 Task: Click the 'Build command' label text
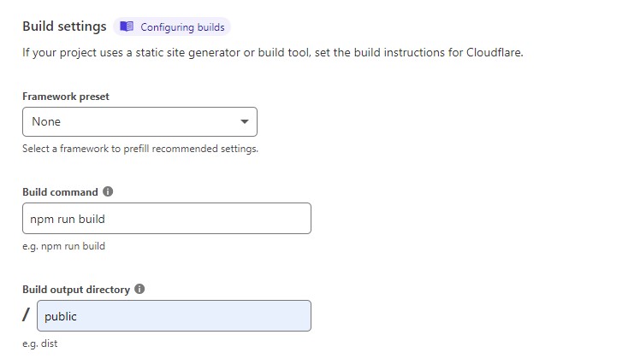point(60,192)
